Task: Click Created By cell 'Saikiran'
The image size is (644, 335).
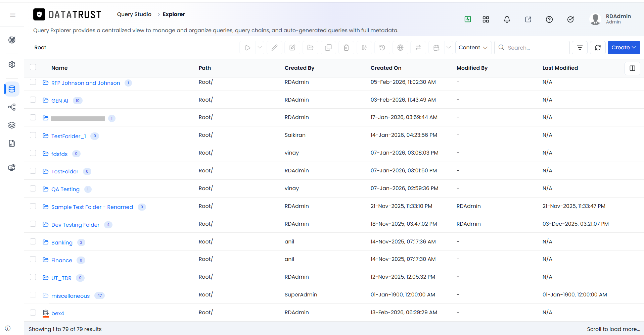Action: coord(295,135)
